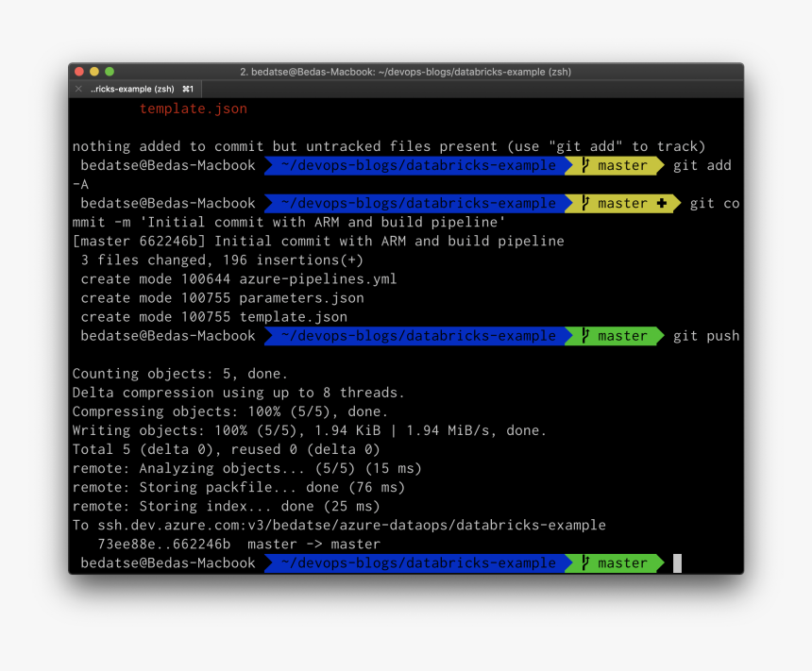Click 'create mode 100755 template.json' line

pyautogui.click(x=214, y=317)
